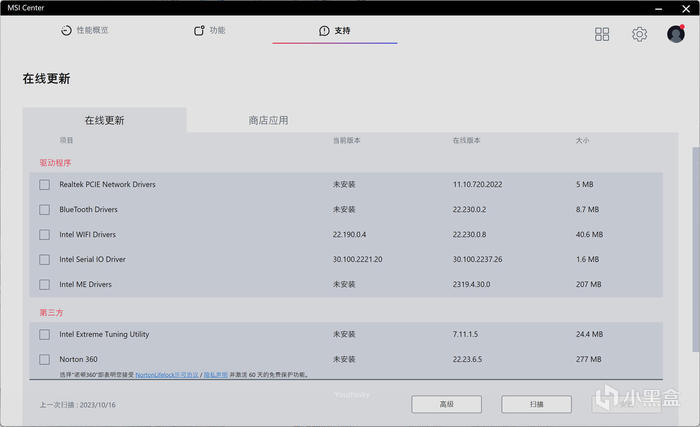The width and height of the screenshot is (700, 427).
Task: Click online version 22.230.0.8
Action: [x=469, y=234]
